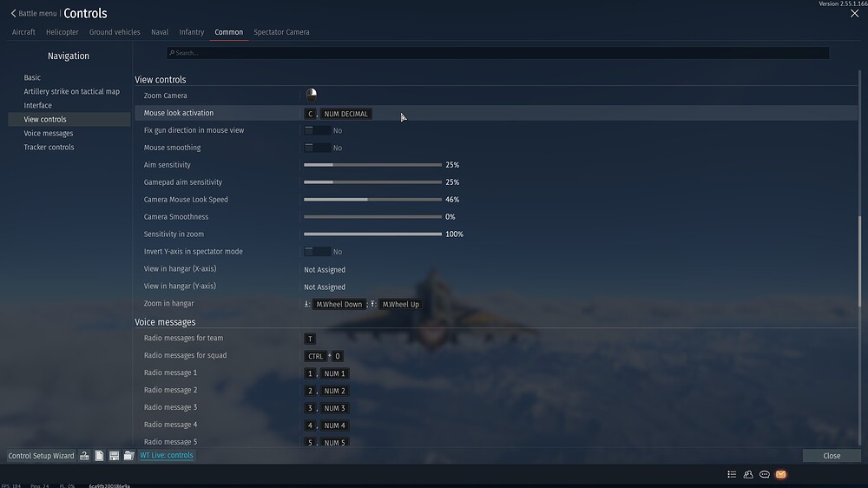Screen dimensions: 868x488
Task: Click the Close button
Action: coord(832,455)
